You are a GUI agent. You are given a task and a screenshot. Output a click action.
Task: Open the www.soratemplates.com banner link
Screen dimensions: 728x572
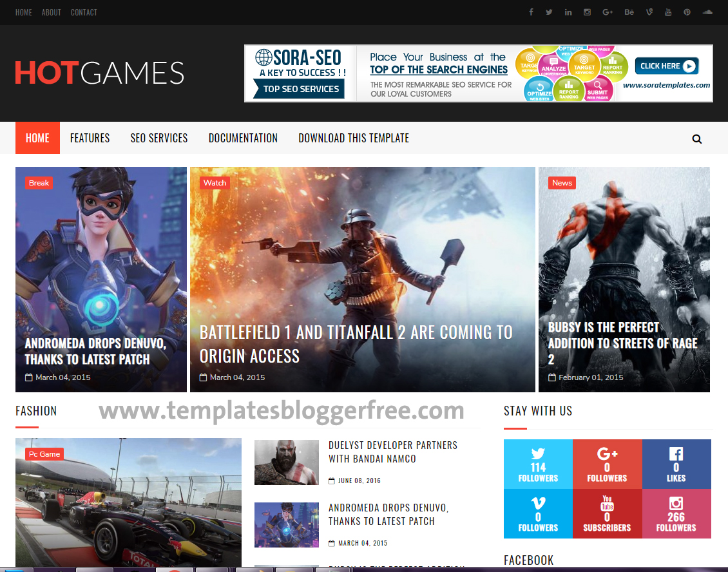pos(666,85)
